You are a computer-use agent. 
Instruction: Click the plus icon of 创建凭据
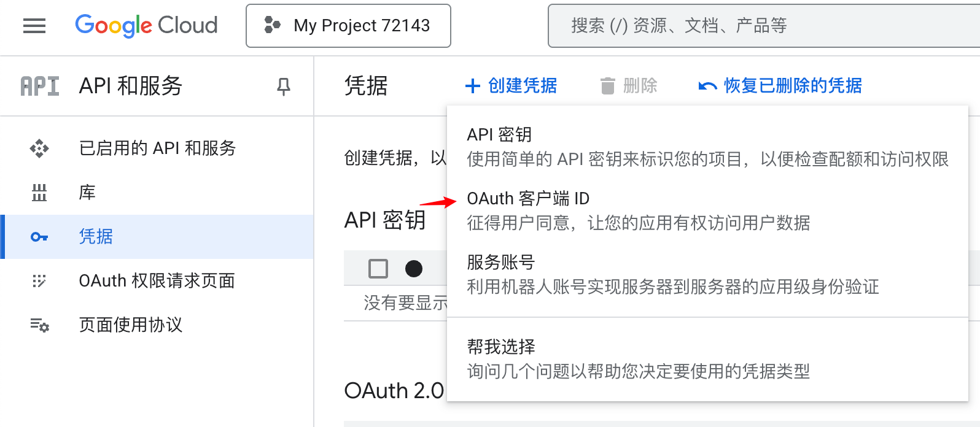coord(472,86)
